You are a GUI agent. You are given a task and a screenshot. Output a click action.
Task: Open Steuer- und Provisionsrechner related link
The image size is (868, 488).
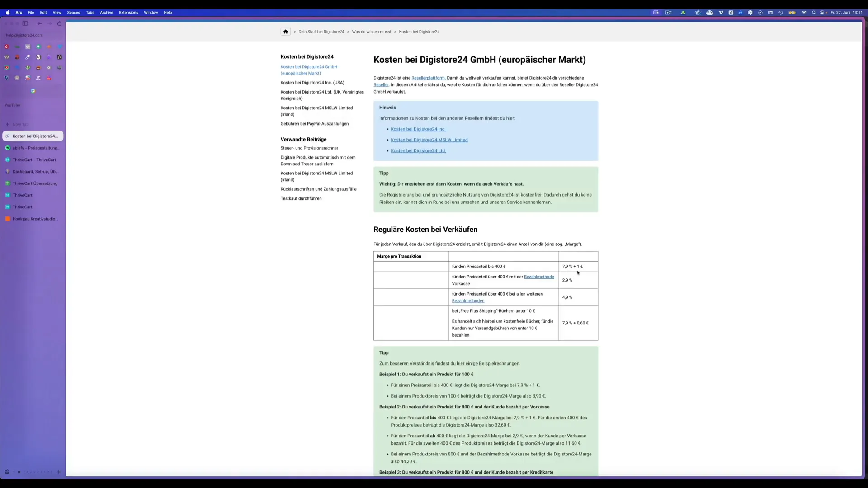[x=309, y=148]
